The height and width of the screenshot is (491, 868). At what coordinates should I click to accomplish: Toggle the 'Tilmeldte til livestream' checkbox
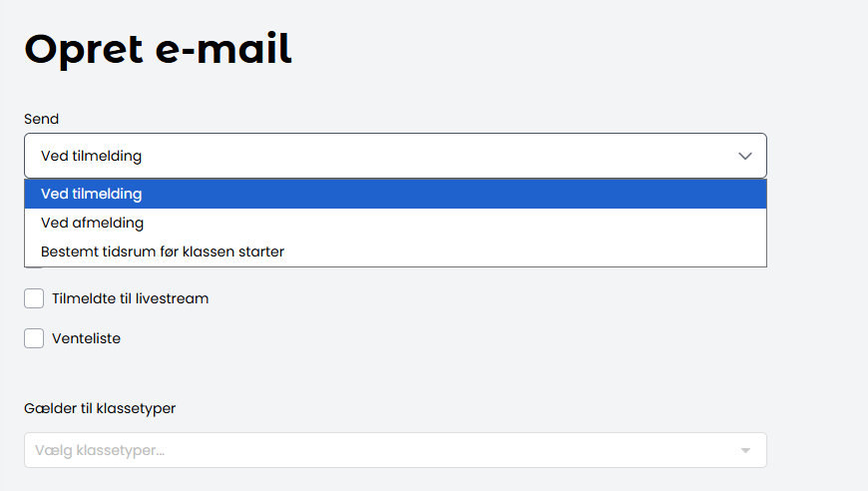coord(34,298)
